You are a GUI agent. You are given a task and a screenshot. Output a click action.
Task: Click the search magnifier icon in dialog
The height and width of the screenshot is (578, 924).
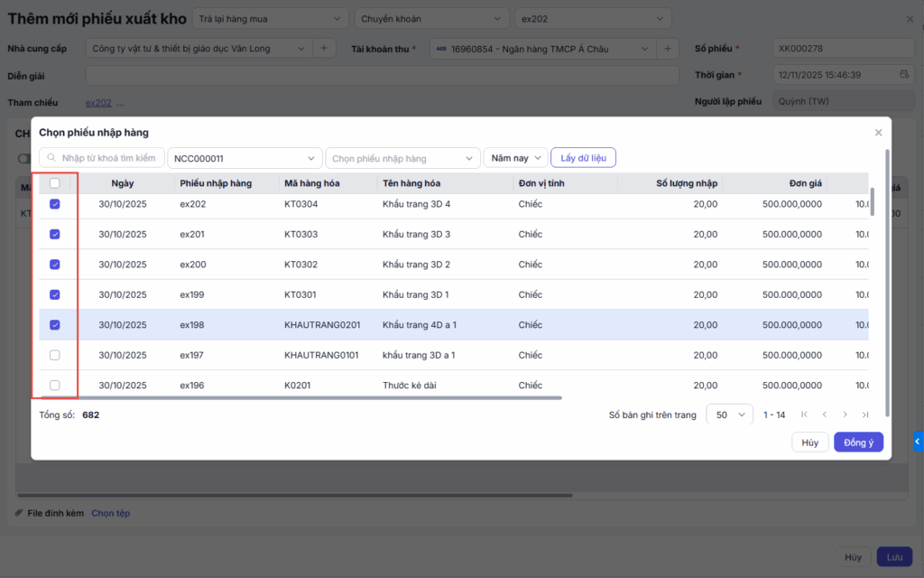coord(52,158)
